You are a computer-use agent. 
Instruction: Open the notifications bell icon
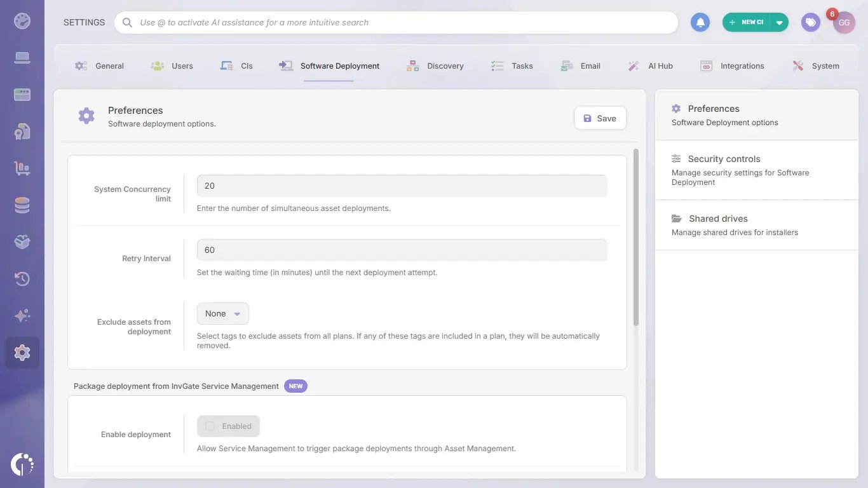coord(700,22)
